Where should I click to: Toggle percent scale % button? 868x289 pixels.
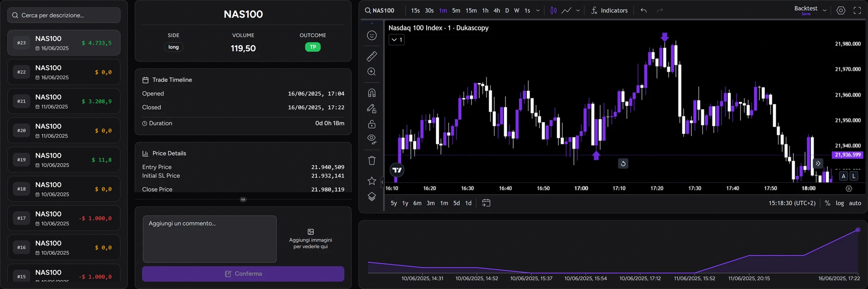click(827, 203)
